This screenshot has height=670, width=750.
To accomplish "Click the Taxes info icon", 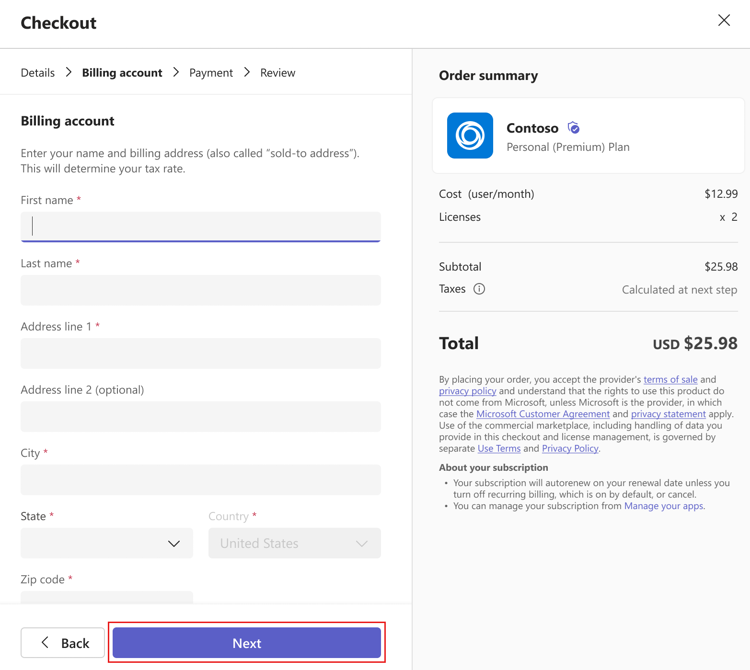I will tap(479, 289).
